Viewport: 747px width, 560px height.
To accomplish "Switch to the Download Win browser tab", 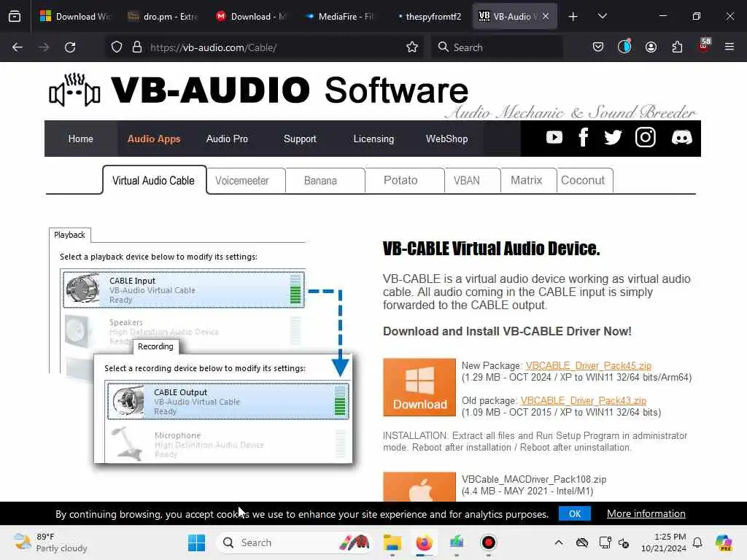I will pyautogui.click(x=74, y=16).
